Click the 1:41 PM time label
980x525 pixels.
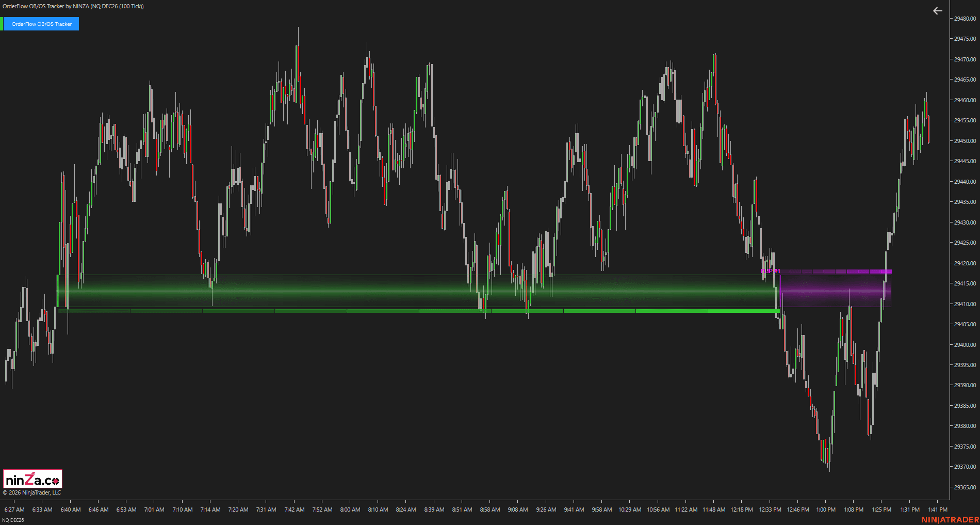click(938, 510)
